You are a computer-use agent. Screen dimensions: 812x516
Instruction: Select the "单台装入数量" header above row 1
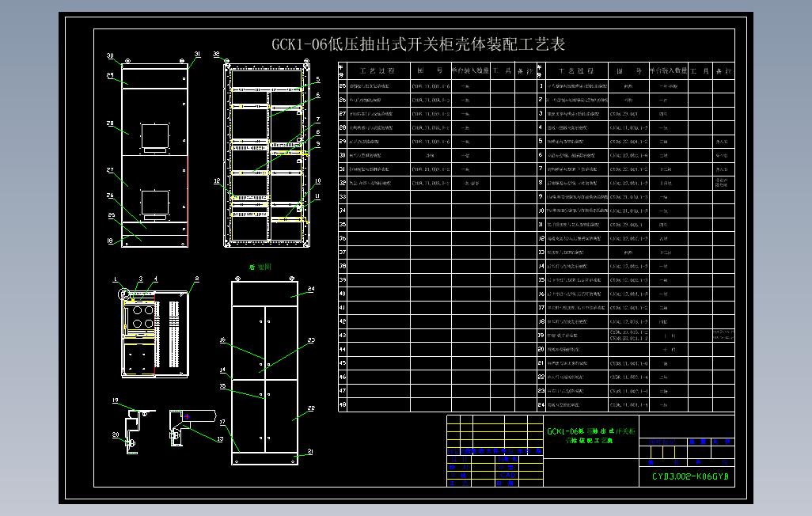click(x=669, y=70)
